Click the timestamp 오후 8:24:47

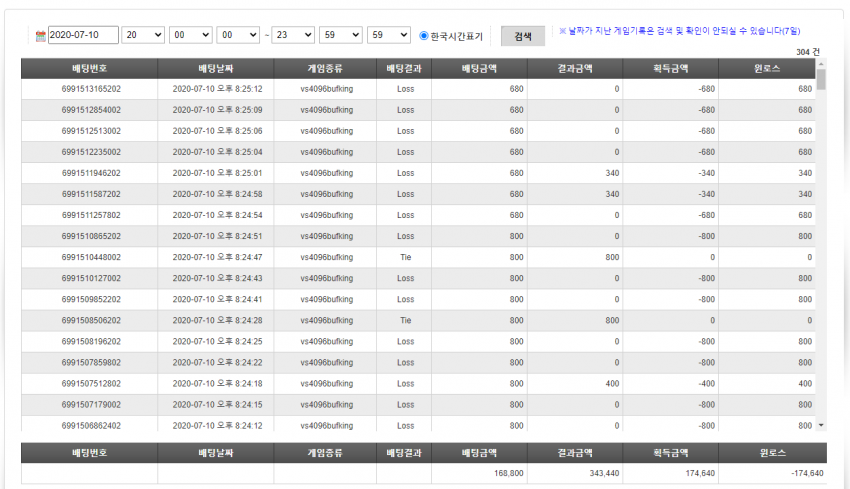tap(240, 258)
